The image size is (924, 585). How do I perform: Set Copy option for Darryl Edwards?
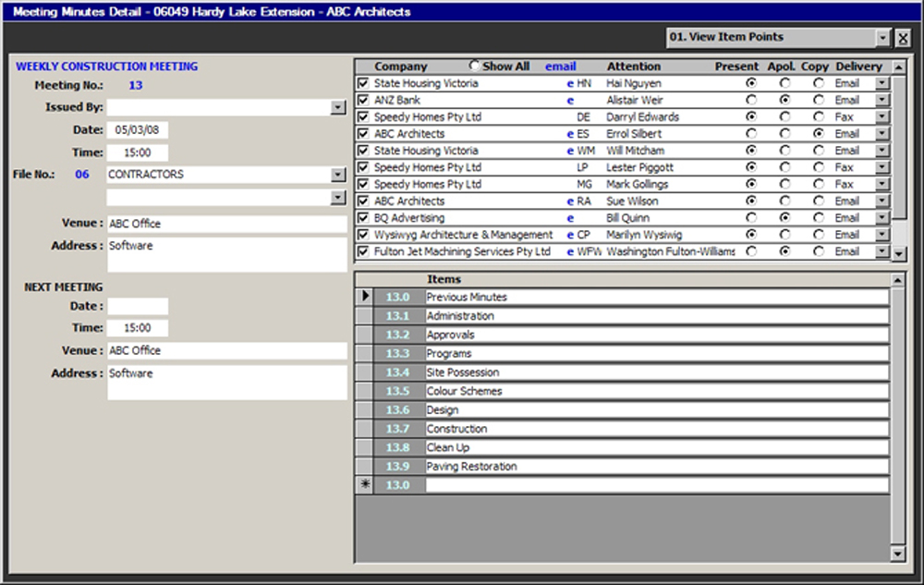(818, 117)
